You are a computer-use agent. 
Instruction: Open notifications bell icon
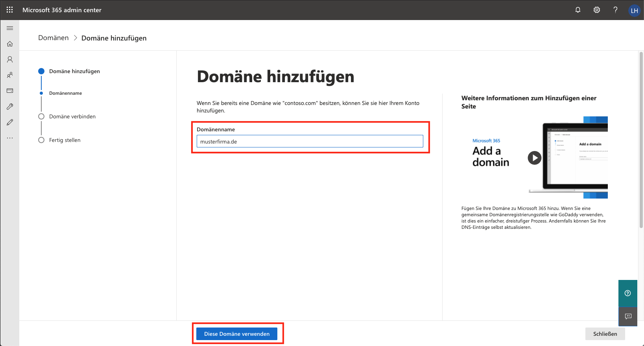(x=578, y=10)
